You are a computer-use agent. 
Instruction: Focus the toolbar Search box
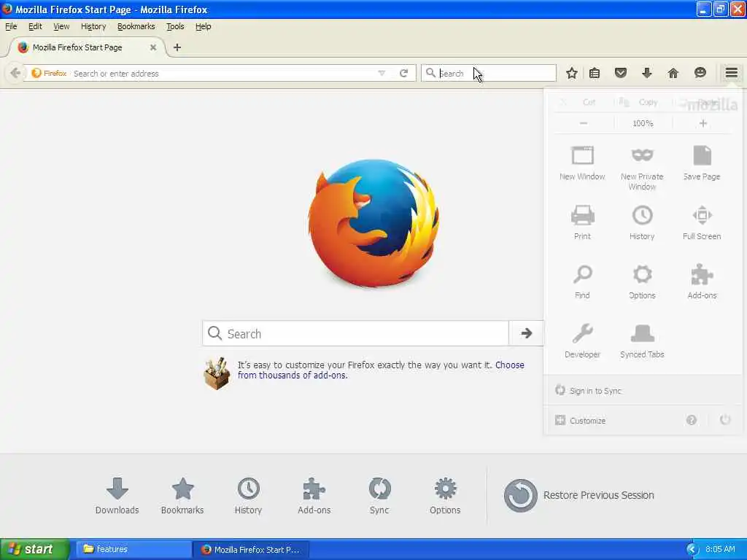[x=488, y=74]
